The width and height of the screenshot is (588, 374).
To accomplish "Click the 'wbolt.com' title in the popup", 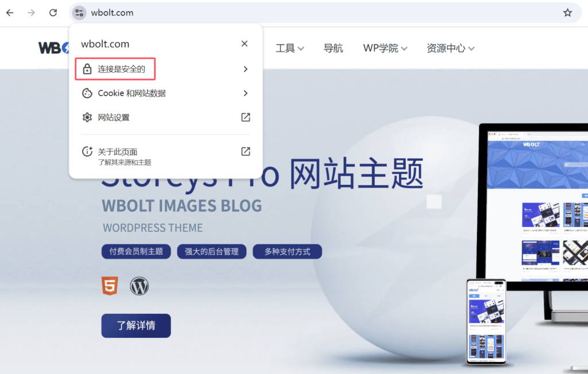I will tap(105, 44).
